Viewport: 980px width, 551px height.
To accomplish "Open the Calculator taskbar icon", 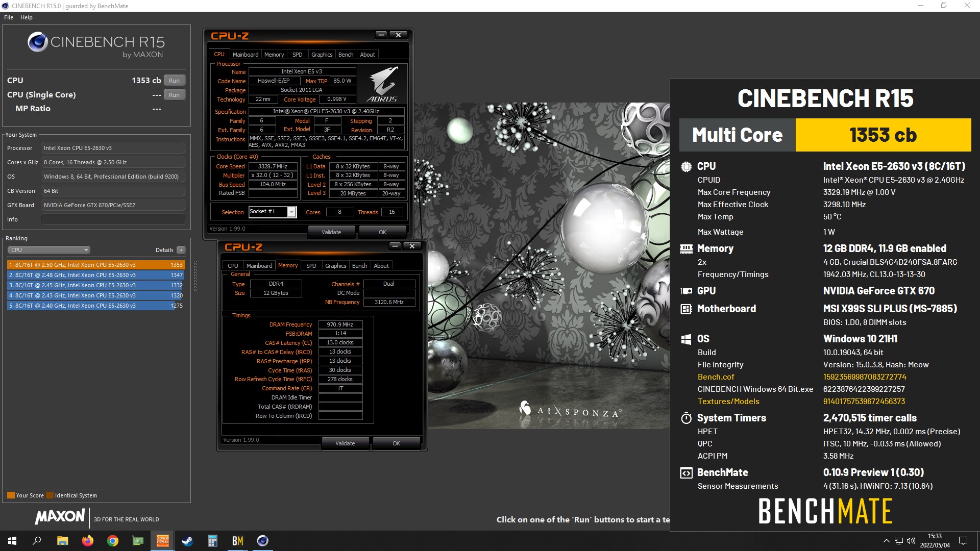I will click(x=212, y=541).
